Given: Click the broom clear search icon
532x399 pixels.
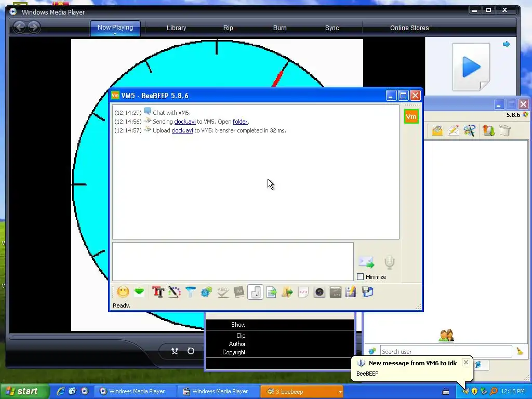Looking at the screenshot, I should (520, 351).
